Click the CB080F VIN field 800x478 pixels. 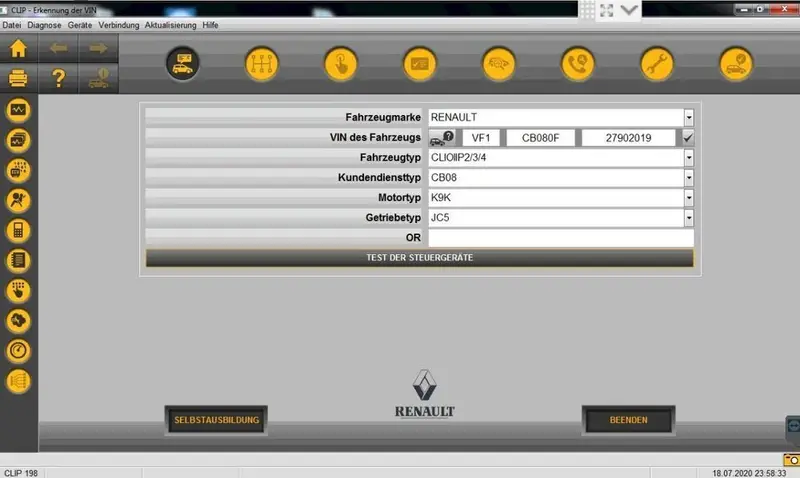tap(540, 138)
